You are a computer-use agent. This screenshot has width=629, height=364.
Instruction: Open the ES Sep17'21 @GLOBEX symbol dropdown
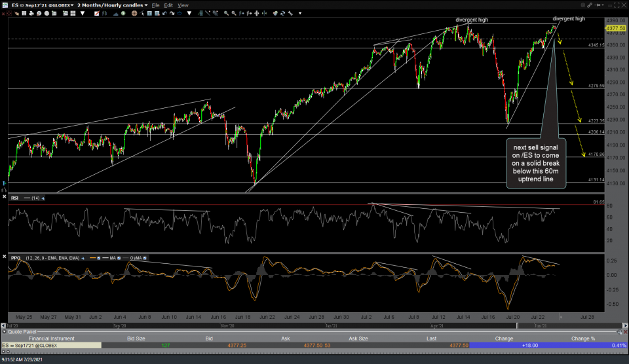click(43, 5)
